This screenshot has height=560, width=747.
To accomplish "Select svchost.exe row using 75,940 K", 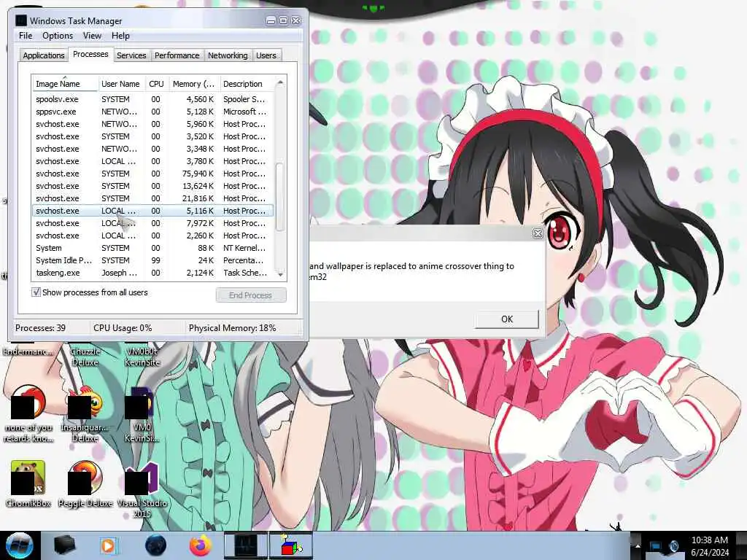I will pos(152,174).
